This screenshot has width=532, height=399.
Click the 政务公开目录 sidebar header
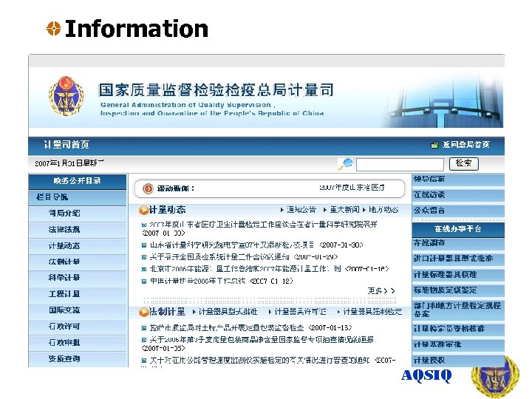pos(78,181)
